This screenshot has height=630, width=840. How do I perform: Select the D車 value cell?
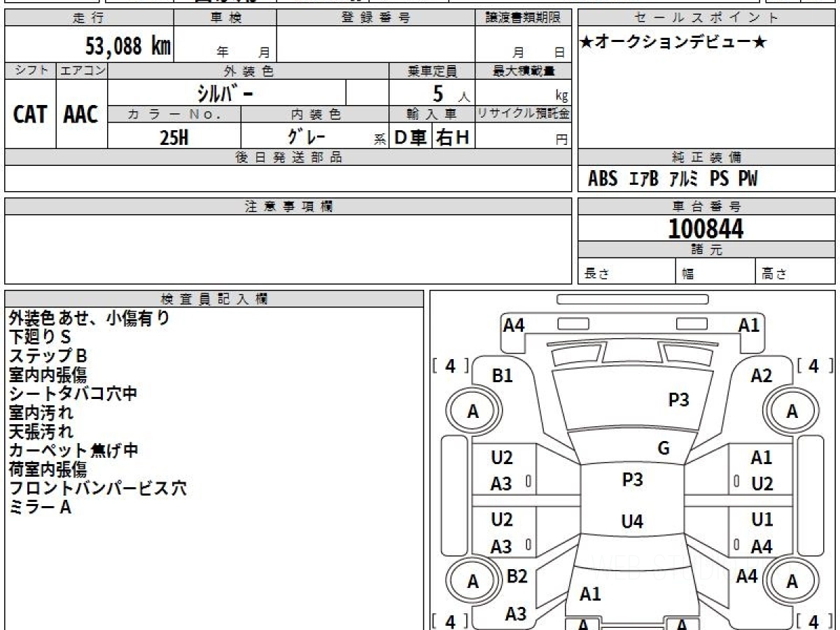click(411, 136)
